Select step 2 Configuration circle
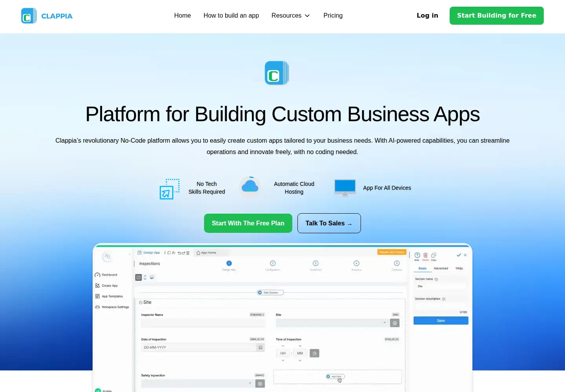Image resolution: width=565 pixels, height=392 pixels. click(x=273, y=263)
